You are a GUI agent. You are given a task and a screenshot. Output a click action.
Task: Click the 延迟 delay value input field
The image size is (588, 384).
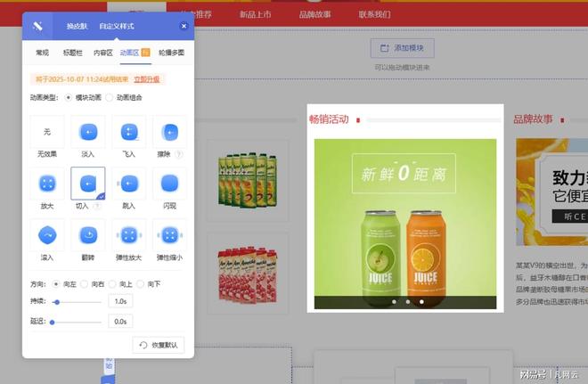(x=121, y=322)
